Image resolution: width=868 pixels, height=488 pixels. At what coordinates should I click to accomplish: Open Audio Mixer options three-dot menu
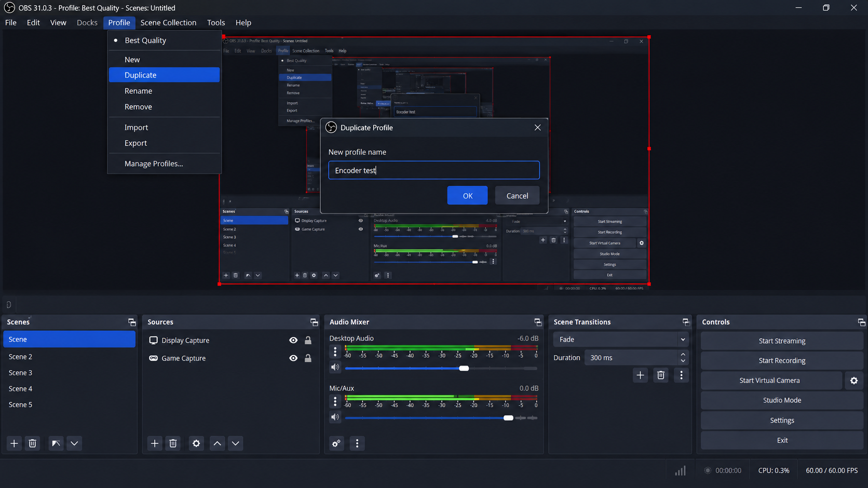click(357, 443)
